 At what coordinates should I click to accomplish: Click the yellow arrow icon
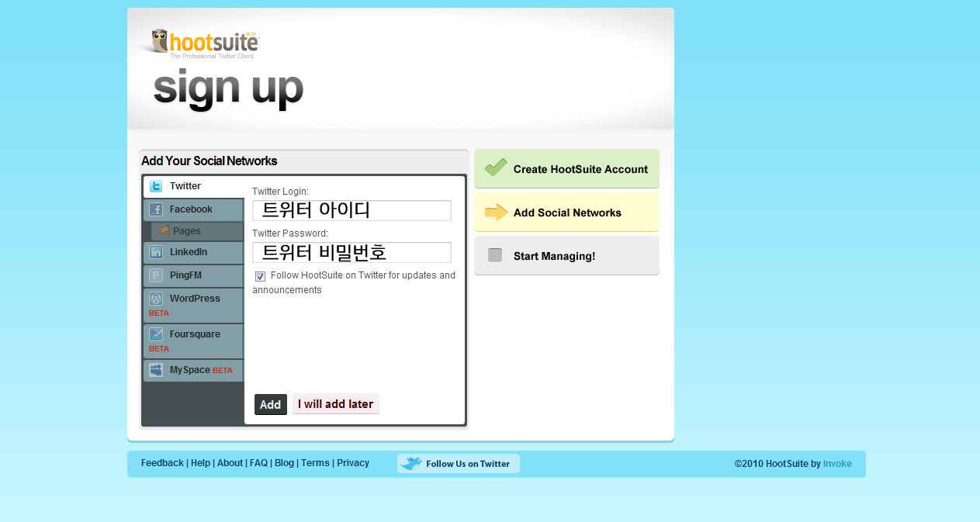tap(496, 212)
